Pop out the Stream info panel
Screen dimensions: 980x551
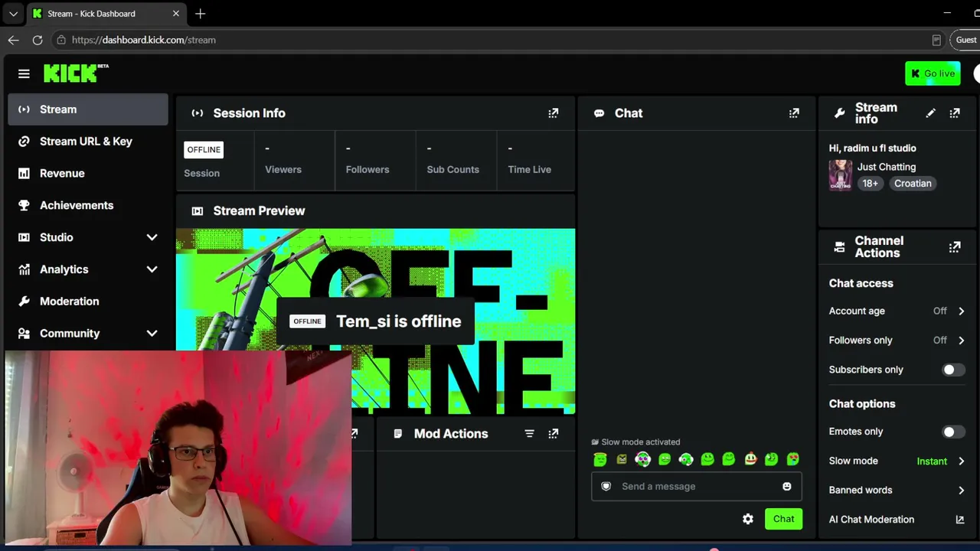pyautogui.click(x=955, y=113)
